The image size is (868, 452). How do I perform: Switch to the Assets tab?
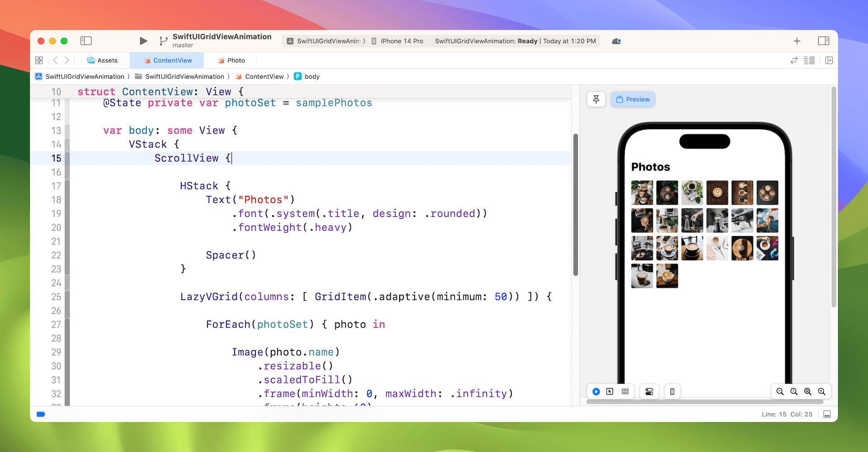(102, 61)
